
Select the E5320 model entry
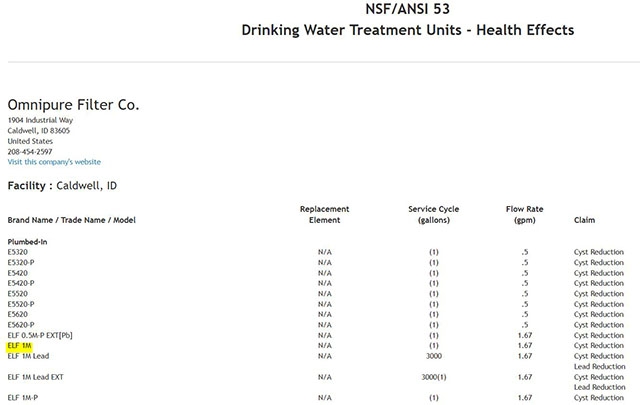pos(18,252)
